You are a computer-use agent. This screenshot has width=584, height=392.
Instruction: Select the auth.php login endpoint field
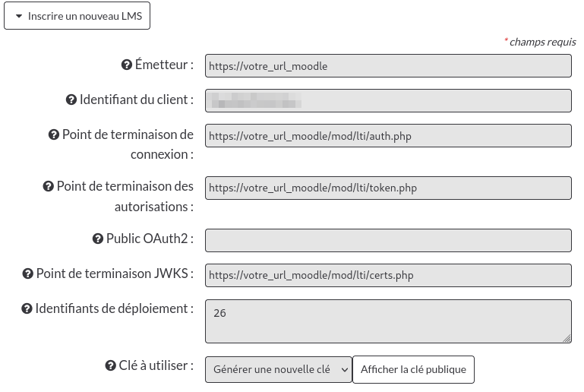pyautogui.click(x=388, y=136)
